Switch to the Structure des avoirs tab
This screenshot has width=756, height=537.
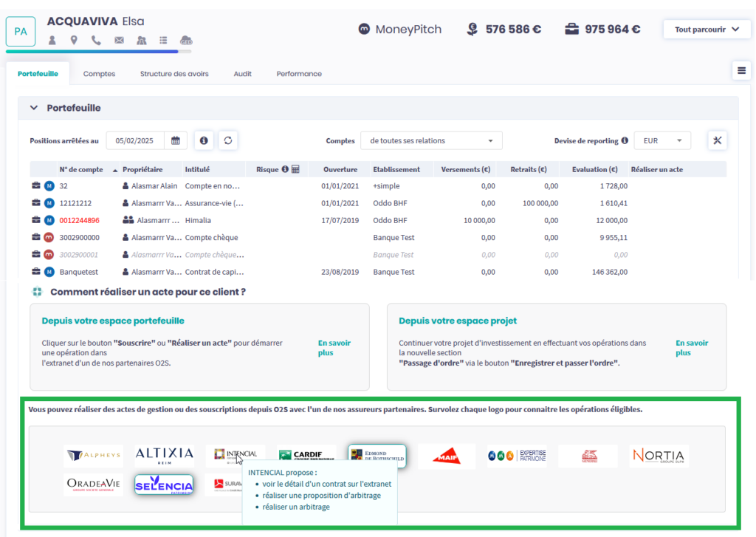point(174,74)
